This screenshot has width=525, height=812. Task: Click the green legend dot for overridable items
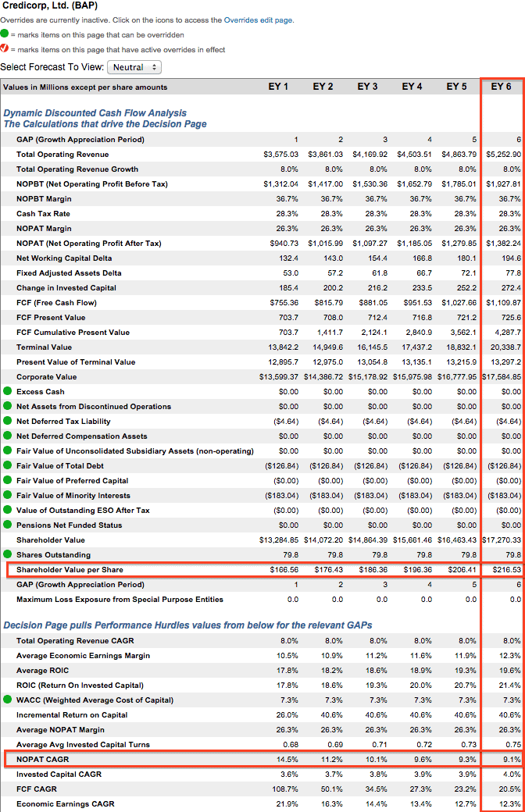pyautogui.click(x=5, y=34)
